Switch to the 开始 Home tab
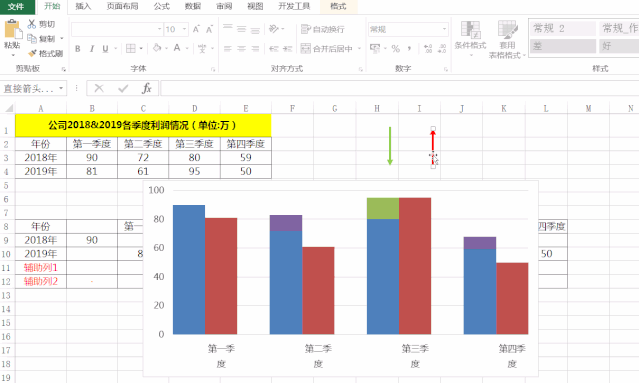The width and height of the screenshot is (639, 383). [x=52, y=6]
